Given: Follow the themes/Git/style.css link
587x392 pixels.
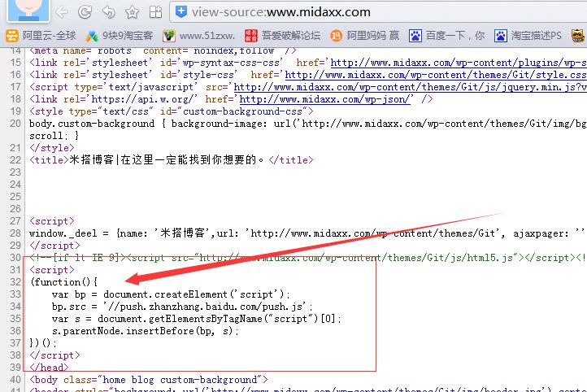Looking at the screenshot, I should (436, 75).
